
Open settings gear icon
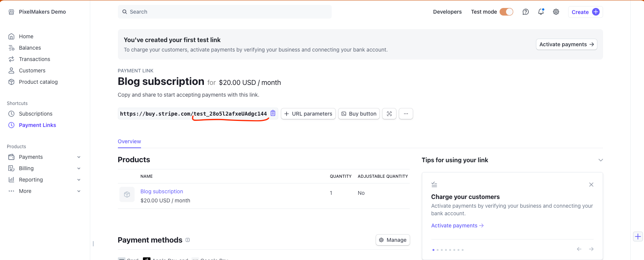click(556, 12)
